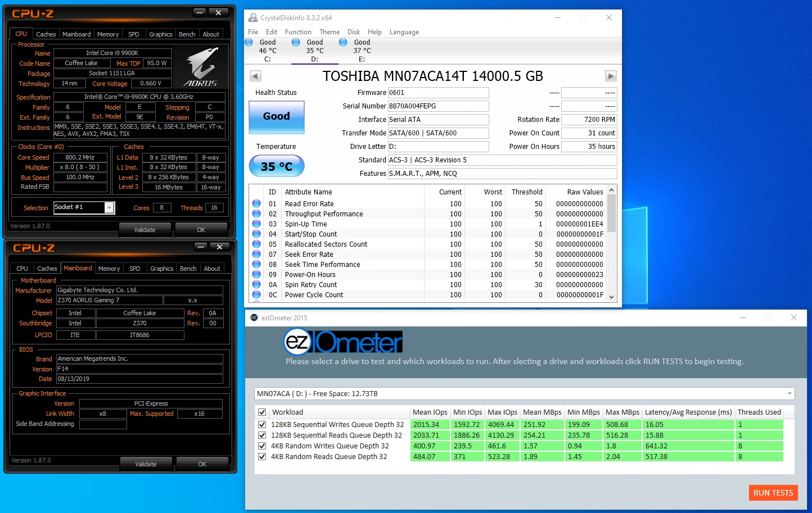Uncheck 128KB Sequential Writes workload

coord(262,425)
